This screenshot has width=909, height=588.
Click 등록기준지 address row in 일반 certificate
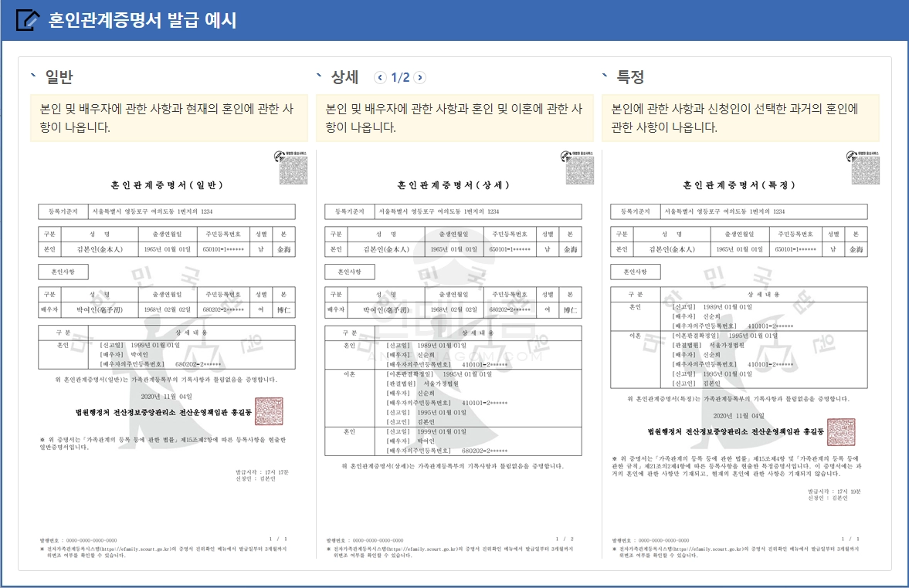pos(167,211)
